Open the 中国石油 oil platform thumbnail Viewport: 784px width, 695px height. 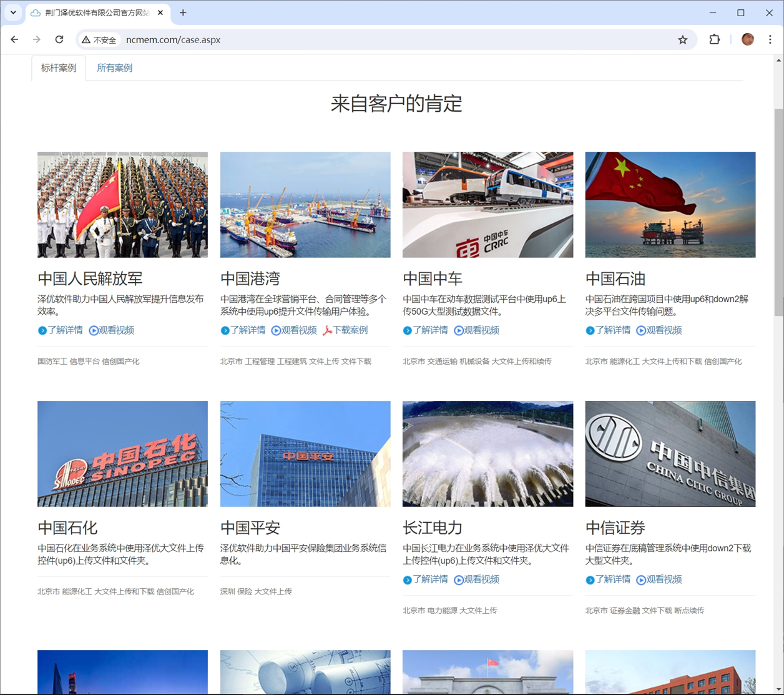pyautogui.click(x=670, y=204)
